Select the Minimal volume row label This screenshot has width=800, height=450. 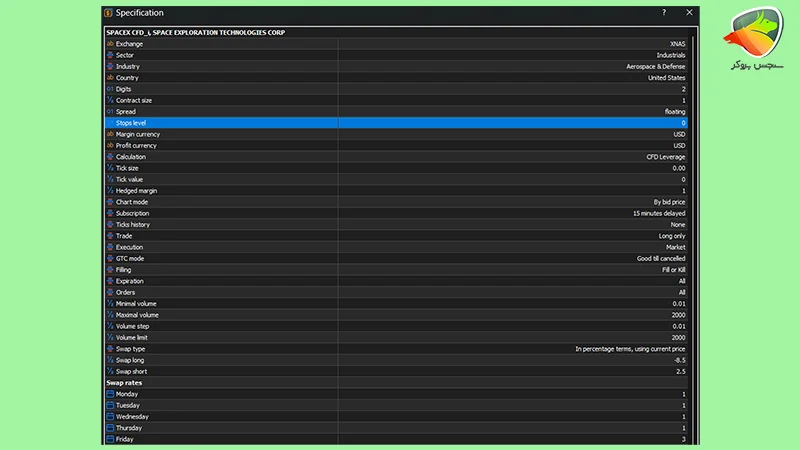click(136, 304)
